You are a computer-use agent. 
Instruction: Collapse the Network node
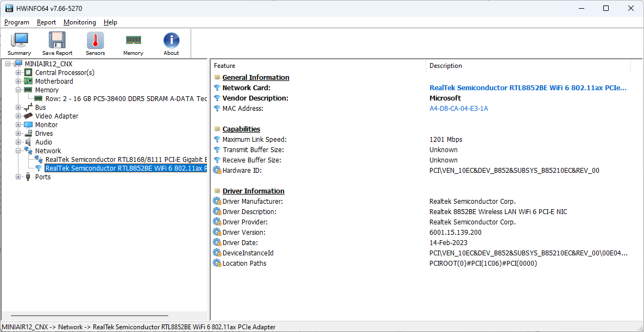[x=18, y=151]
